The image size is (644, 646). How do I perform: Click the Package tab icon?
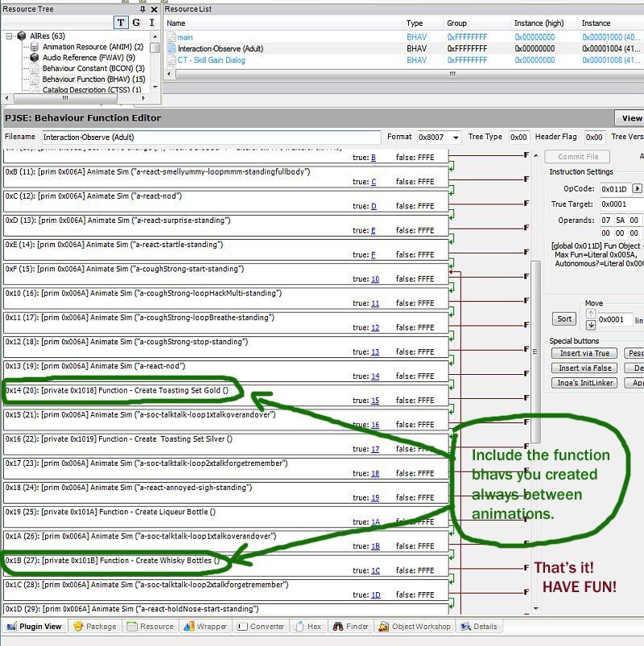coord(78,626)
